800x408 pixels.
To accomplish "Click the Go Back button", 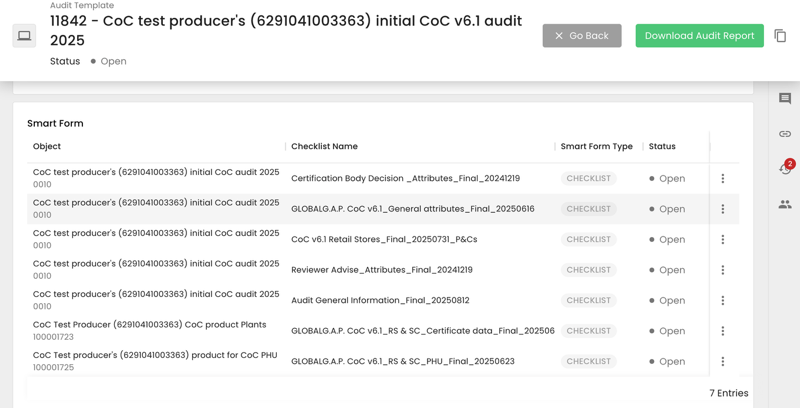I will (582, 36).
